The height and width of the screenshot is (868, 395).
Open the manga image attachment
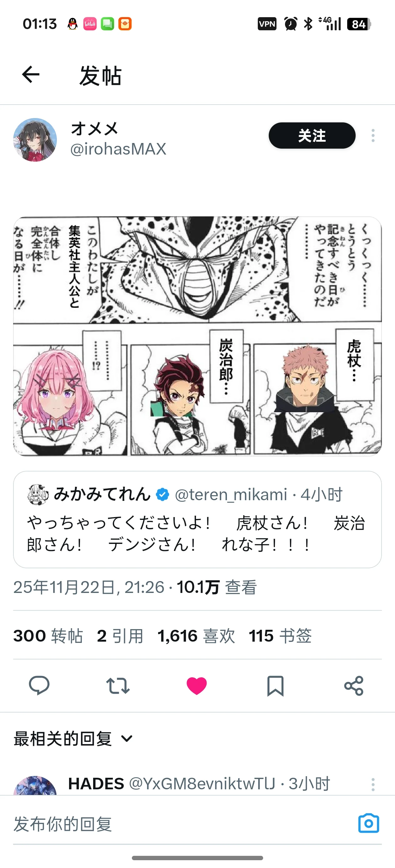pos(197,336)
